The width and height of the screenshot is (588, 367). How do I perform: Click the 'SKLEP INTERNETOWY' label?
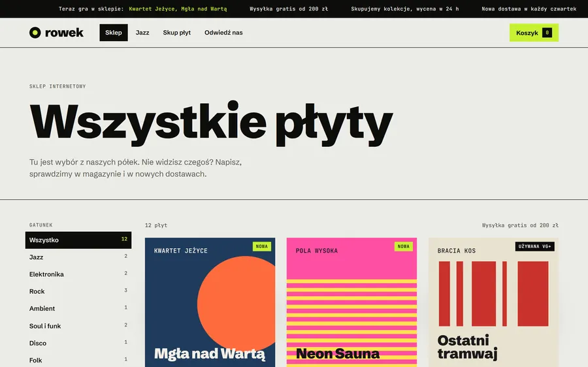(x=57, y=86)
